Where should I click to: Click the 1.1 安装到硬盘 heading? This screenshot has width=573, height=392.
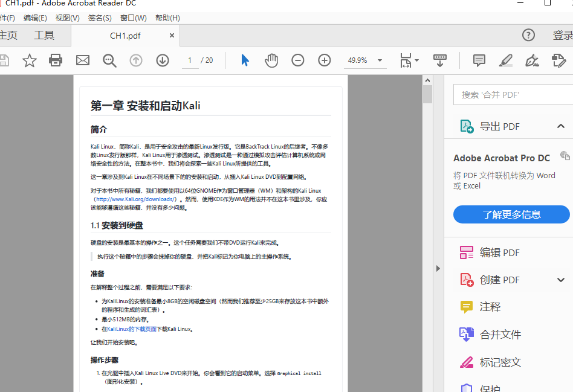(x=117, y=225)
